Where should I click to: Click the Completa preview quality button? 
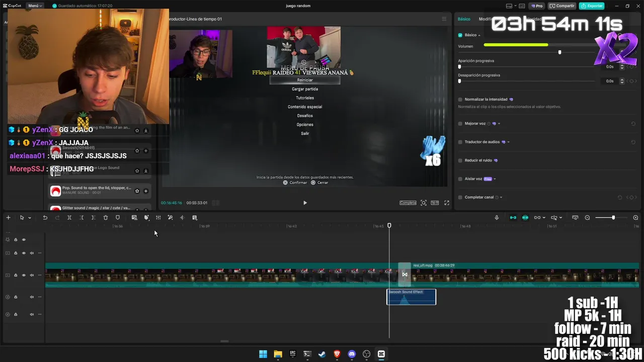click(408, 203)
